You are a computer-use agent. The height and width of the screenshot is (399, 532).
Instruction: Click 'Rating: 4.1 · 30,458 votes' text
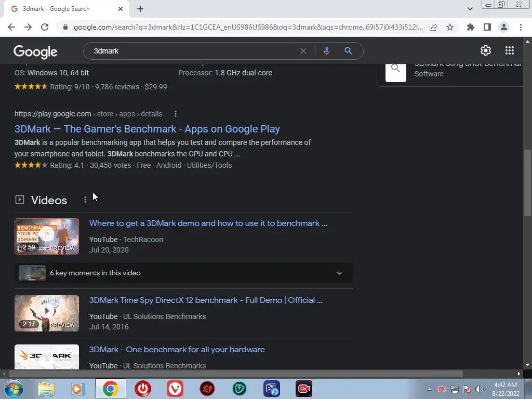tap(90, 165)
